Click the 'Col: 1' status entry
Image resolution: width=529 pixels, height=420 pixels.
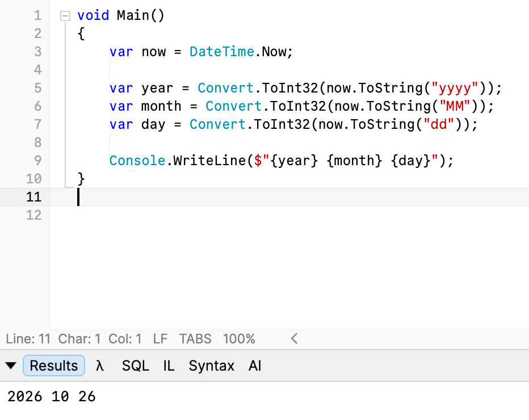coord(125,339)
